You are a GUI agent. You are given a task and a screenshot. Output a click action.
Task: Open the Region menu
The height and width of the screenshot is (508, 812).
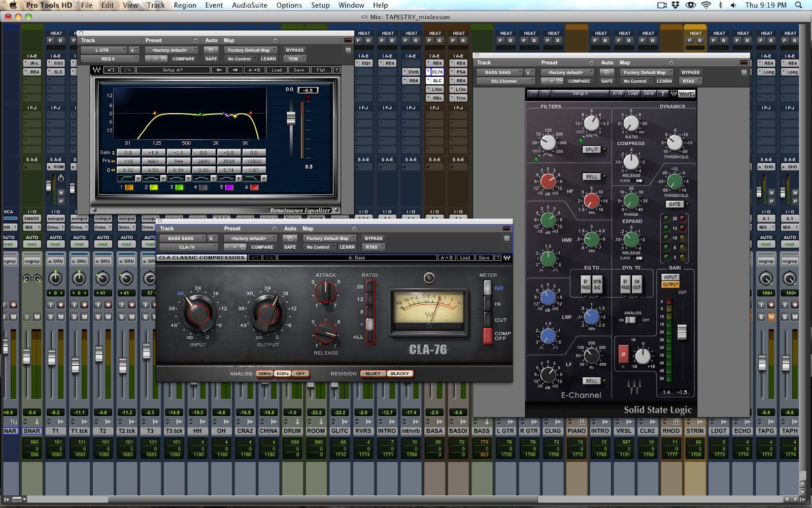tap(185, 5)
